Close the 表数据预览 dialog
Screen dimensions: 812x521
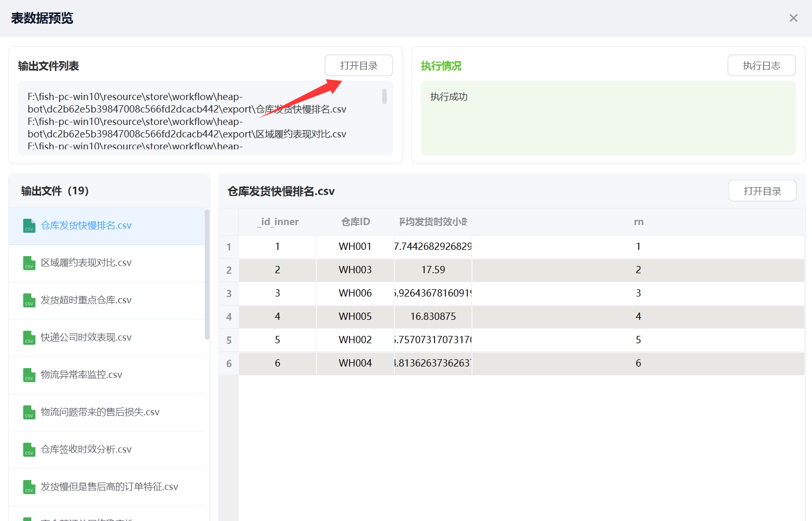pos(793,18)
